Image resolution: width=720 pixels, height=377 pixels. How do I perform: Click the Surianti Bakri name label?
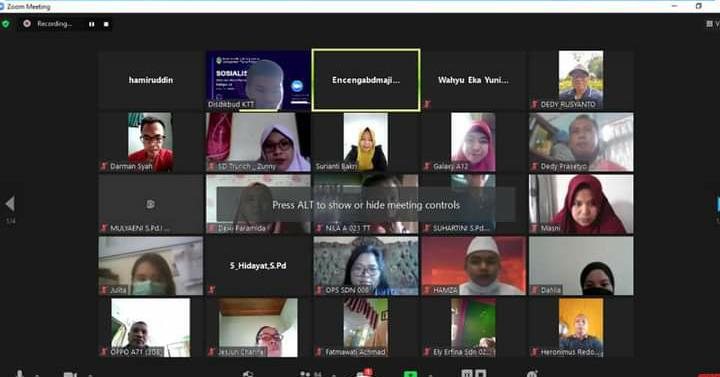click(336, 167)
